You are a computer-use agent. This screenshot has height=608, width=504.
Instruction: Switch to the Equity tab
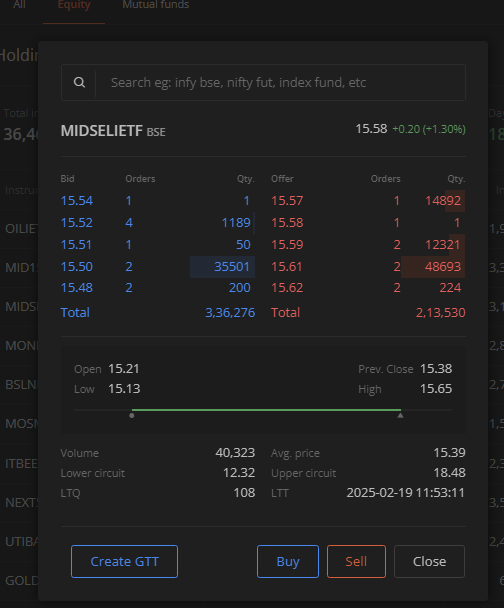[74, 5]
